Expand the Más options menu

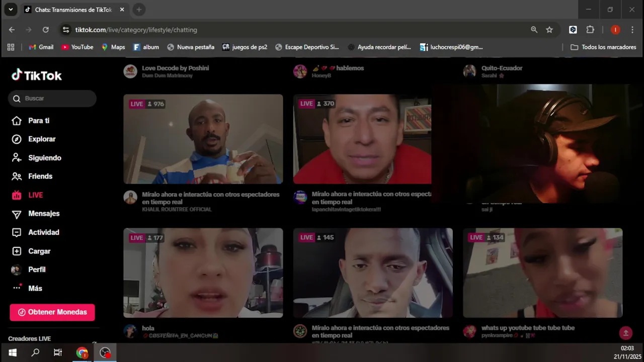tap(27, 288)
